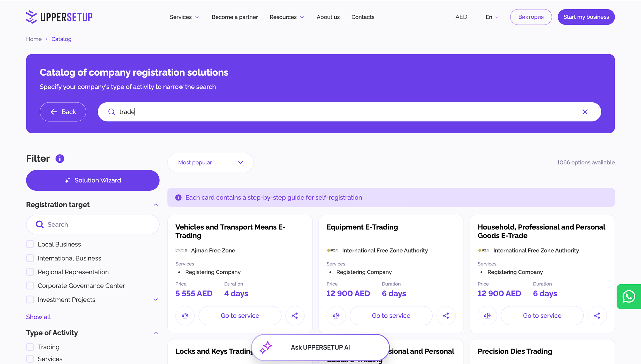Click compare scales icon on Household Goods E-Trade card
This screenshot has width=641, height=364.
pos(487,316)
